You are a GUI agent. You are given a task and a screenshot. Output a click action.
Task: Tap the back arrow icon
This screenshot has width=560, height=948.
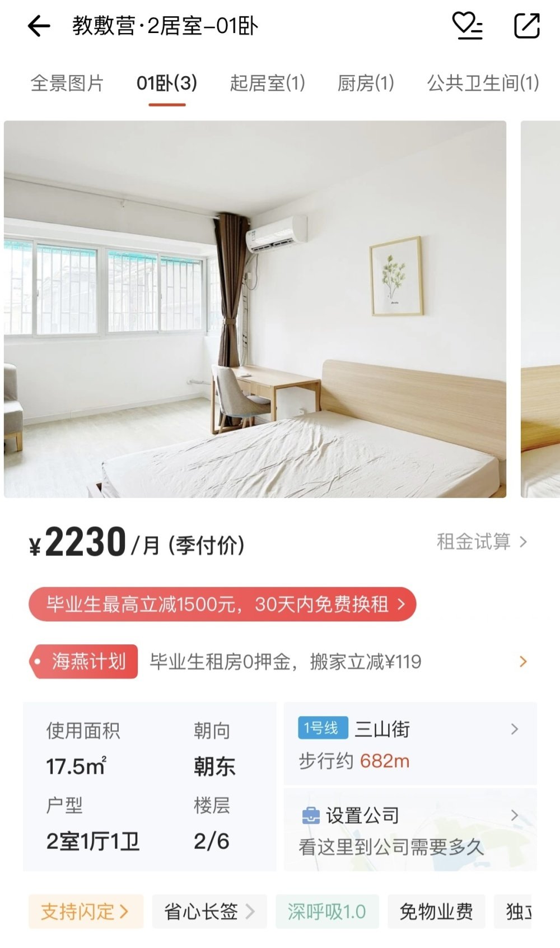tap(39, 26)
